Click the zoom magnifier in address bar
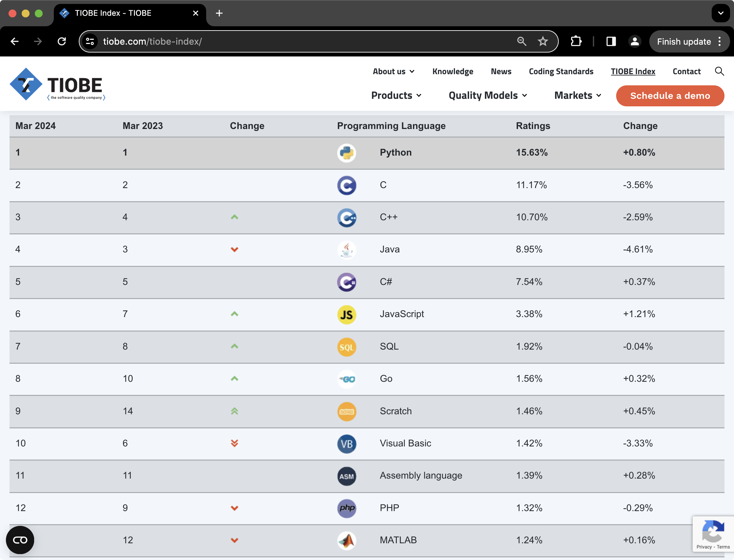Screen dimensions: 734x560 point(522,41)
